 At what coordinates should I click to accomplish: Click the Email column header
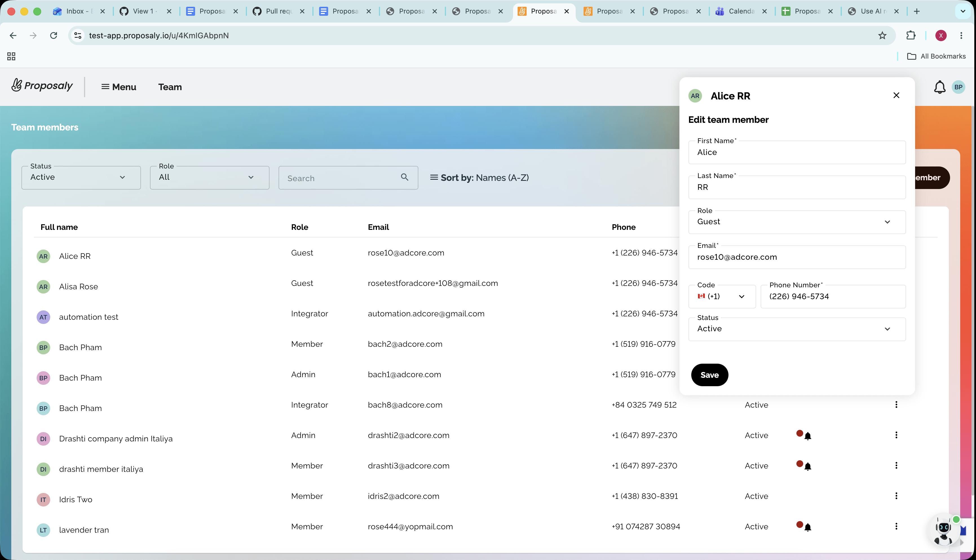[378, 227]
